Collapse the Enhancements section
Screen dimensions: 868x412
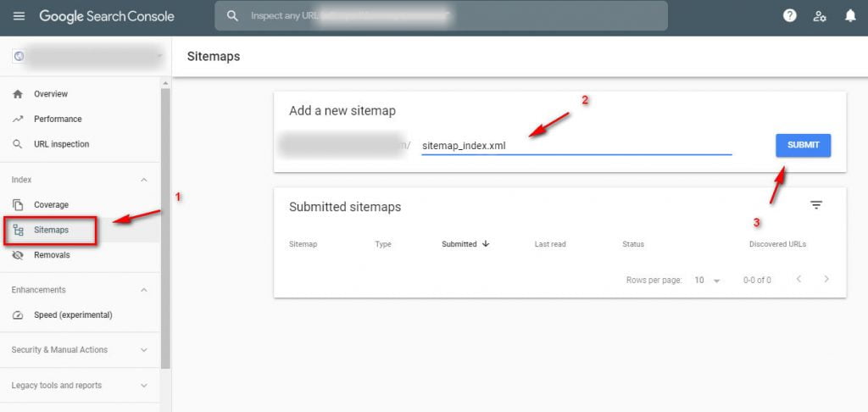[144, 290]
